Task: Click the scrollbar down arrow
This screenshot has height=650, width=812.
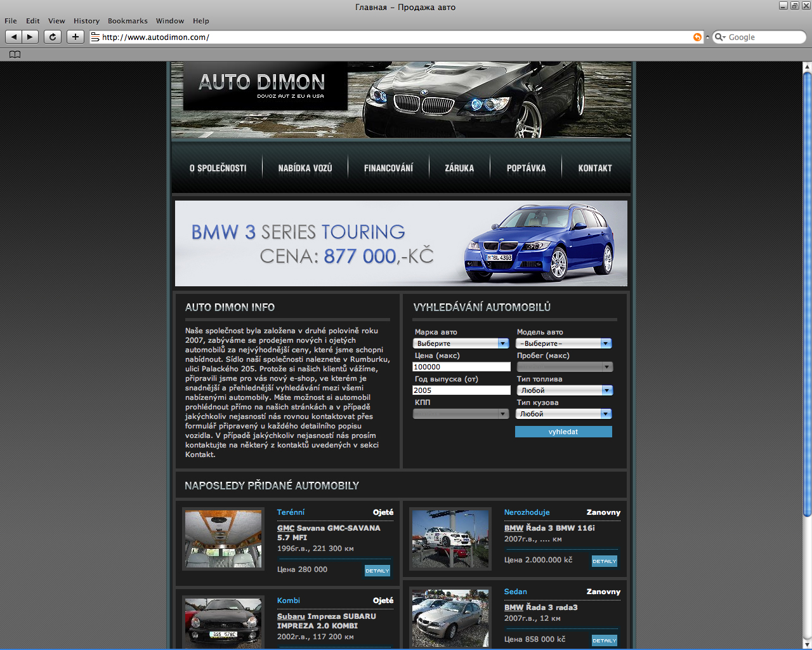Action: pos(807,644)
